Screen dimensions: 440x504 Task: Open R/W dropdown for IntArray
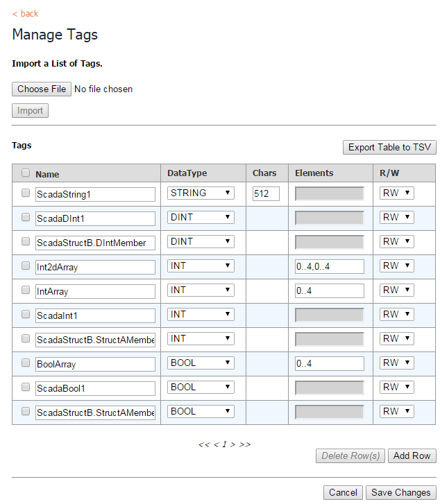[396, 290]
